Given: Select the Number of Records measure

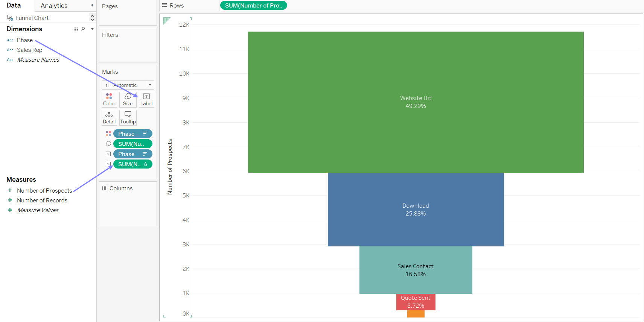Looking at the screenshot, I should (42, 200).
